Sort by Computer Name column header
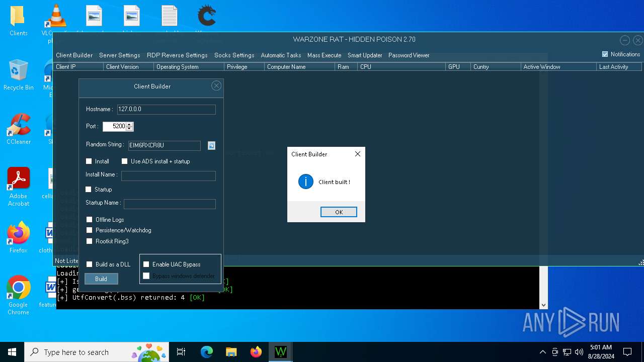This screenshot has width=644, height=362. pos(299,67)
